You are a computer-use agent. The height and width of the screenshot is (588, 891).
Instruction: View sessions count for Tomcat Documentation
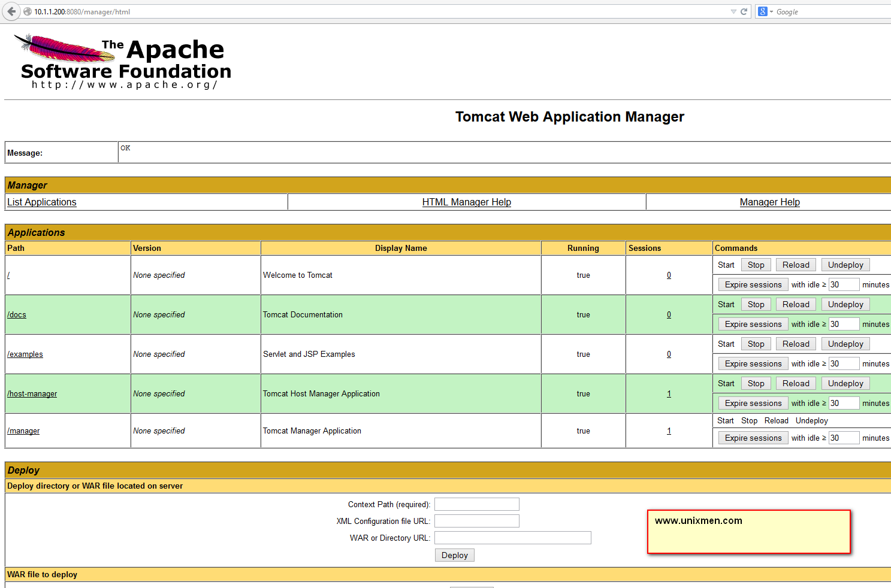pyautogui.click(x=669, y=314)
